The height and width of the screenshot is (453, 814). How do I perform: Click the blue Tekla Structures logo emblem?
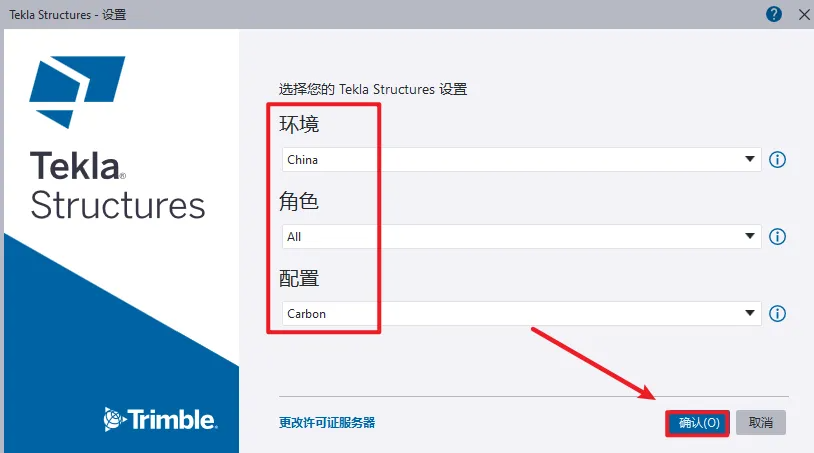(77, 92)
